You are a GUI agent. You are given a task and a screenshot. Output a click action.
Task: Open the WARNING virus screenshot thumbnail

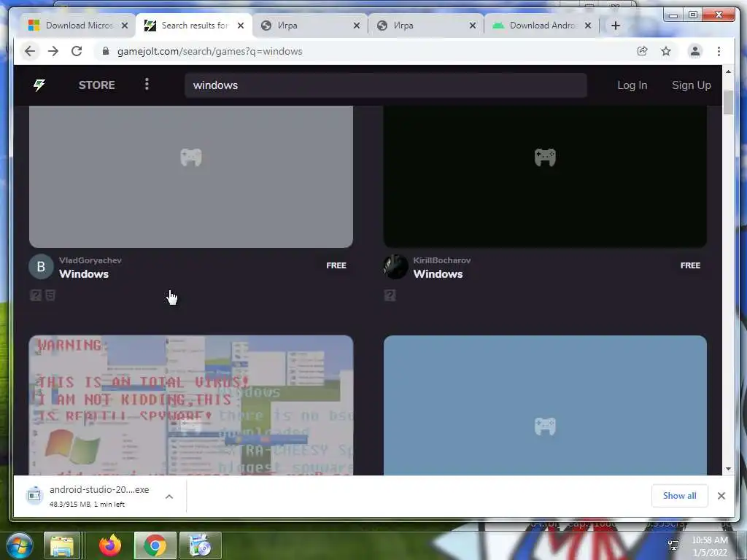[x=191, y=405]
